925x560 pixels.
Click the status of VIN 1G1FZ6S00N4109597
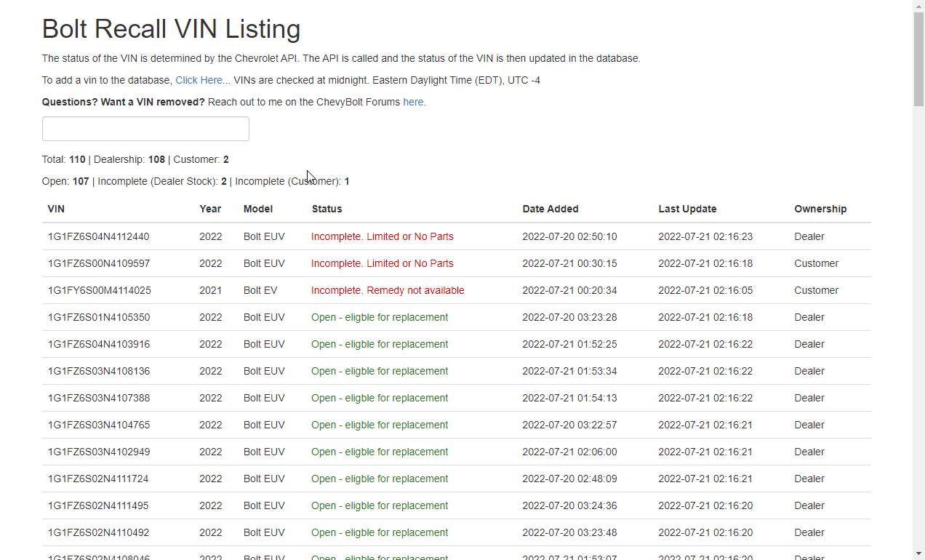click(383, 263)
